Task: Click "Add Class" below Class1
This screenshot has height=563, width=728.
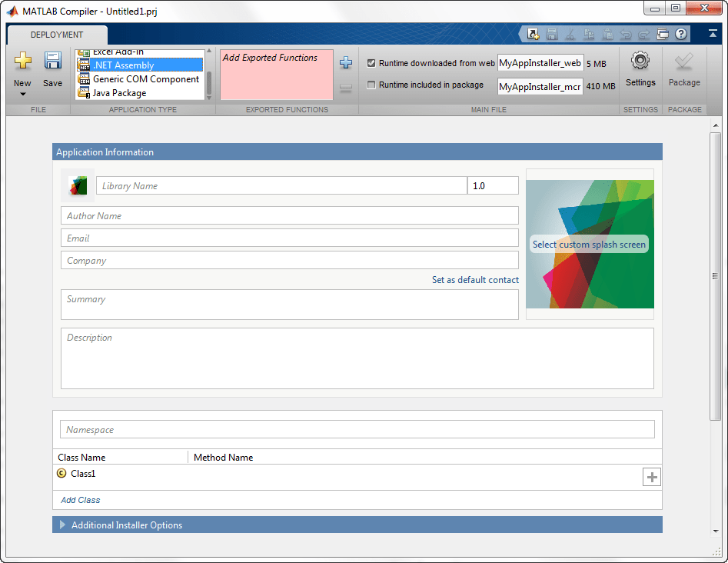Action: click(x=80, y=500)
